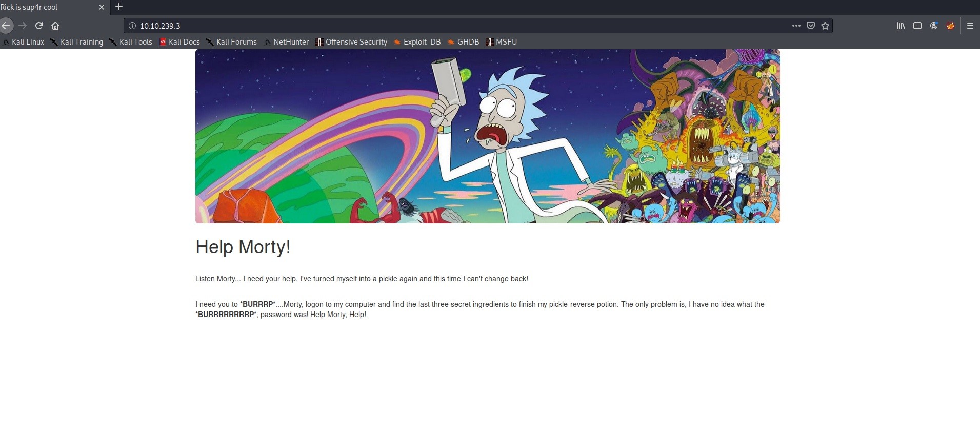This screenshot has width=980, height=439.
Task: Open the Library history and bookmarks icon
Action: tap(901, 26)
